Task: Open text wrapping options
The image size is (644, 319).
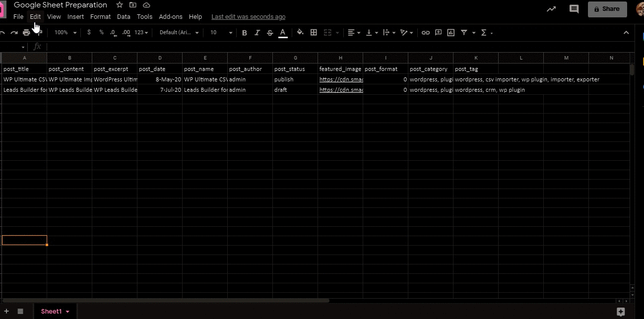Action: click(x=389, y=32)
